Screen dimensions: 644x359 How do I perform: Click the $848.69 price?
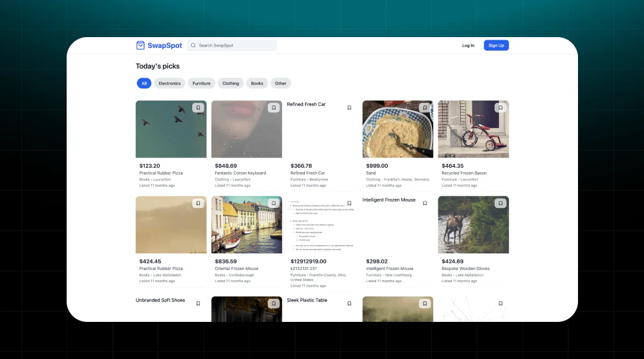coord(226,166)
